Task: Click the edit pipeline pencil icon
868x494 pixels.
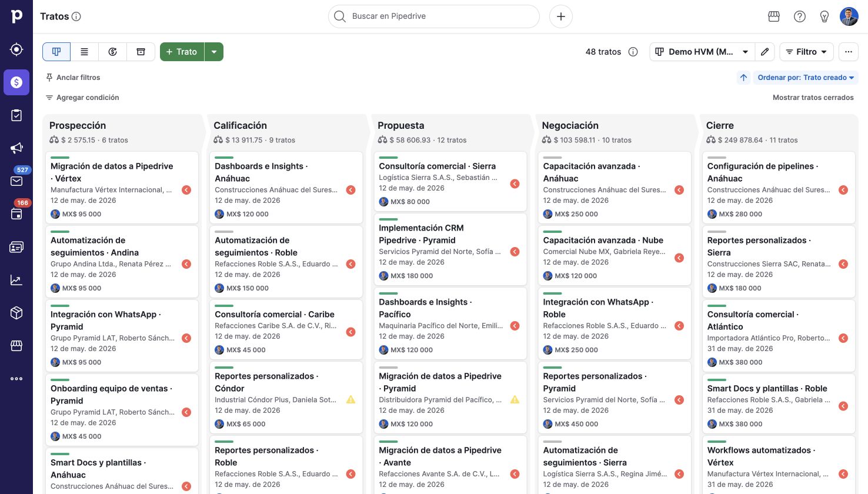Action: pos(765,52)
